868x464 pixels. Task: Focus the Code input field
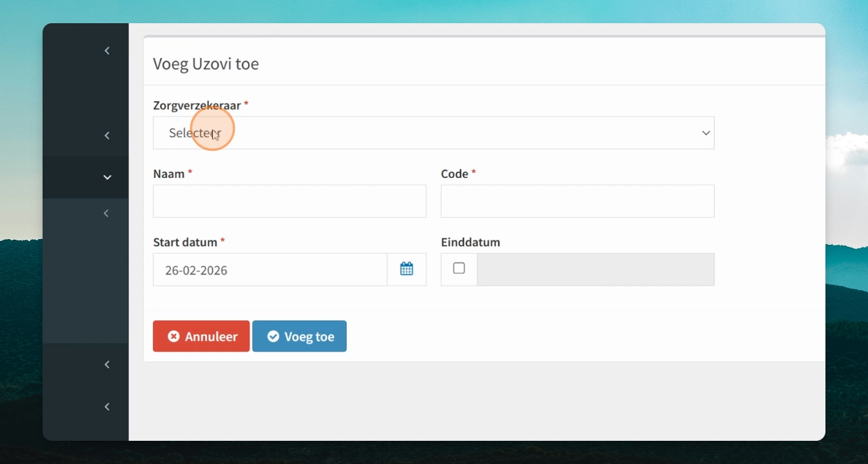point(577,201)
